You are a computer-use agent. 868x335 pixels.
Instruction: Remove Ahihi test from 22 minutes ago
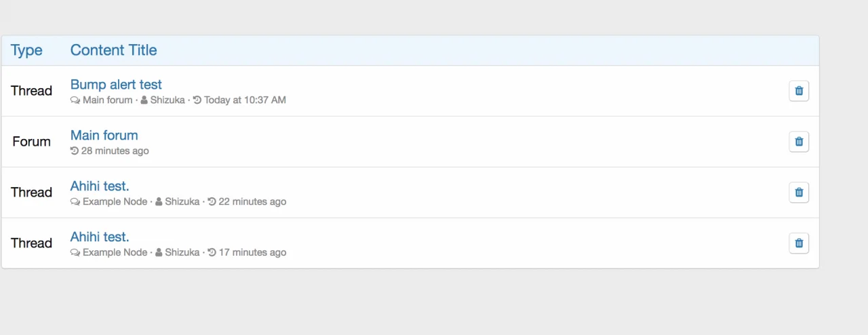(x=799, y=193)
